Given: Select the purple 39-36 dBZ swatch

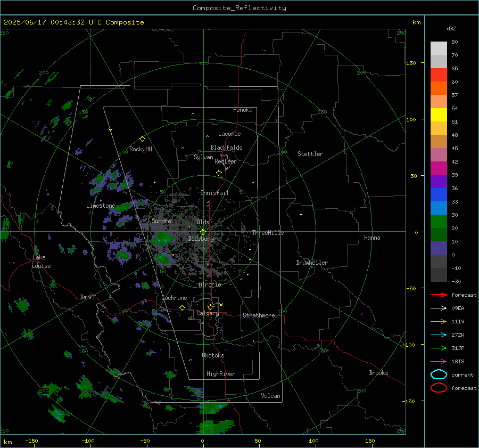Looking at the screenshot, I should (439, 182).
